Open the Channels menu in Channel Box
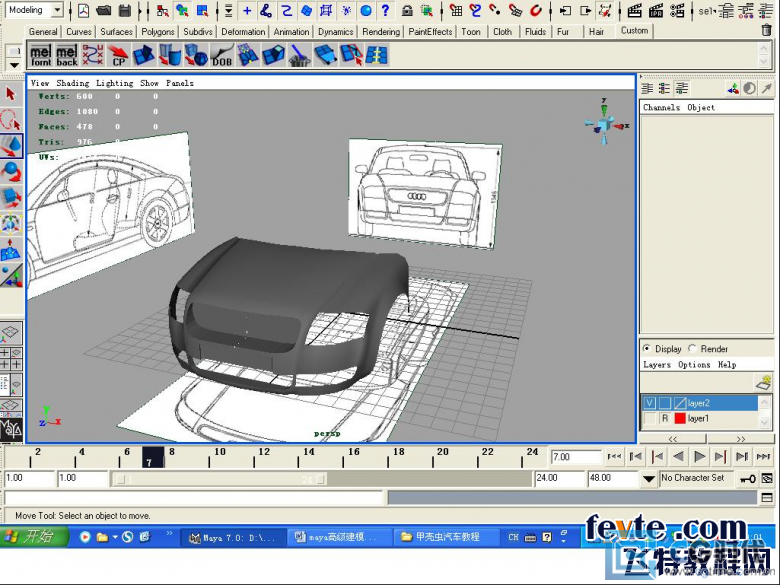Viewport: 780px width, 585px height. [x=661, y=107]
